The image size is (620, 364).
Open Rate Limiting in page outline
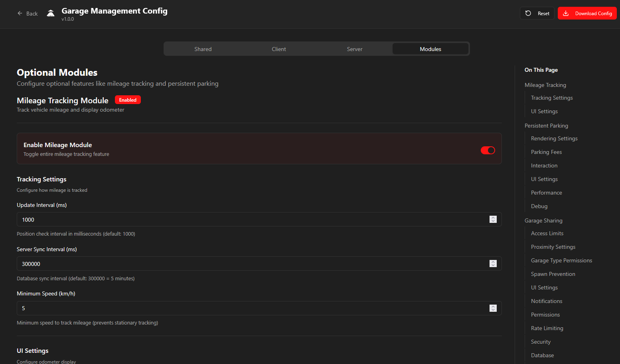[x=547, y=328]
